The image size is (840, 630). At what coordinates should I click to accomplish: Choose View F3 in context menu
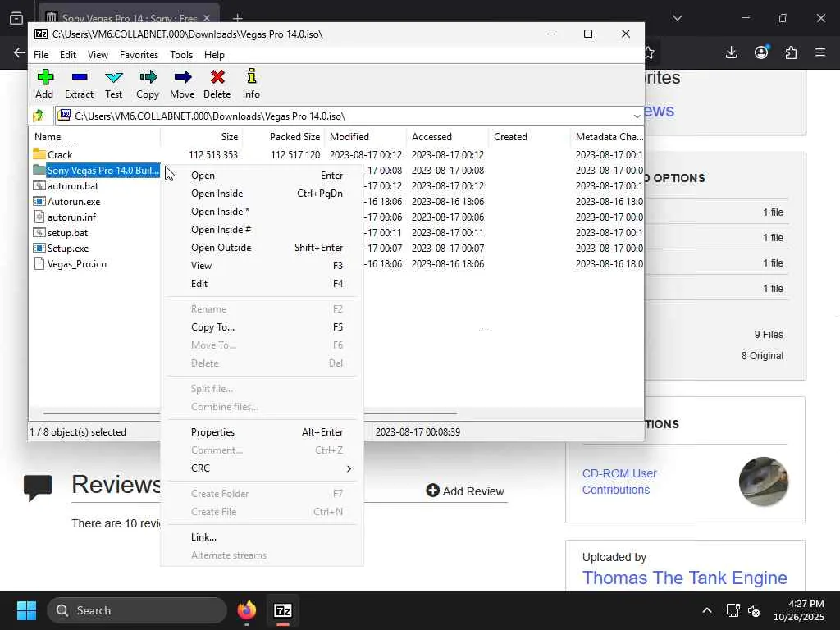coord(262,266)
